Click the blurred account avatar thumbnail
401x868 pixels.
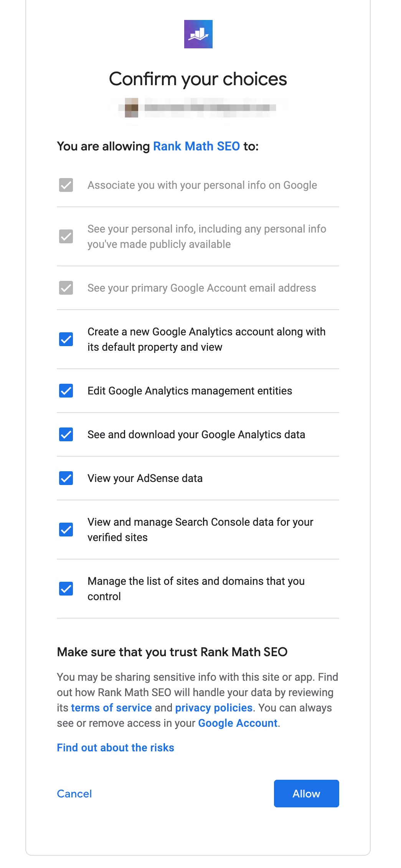(132, 108)
